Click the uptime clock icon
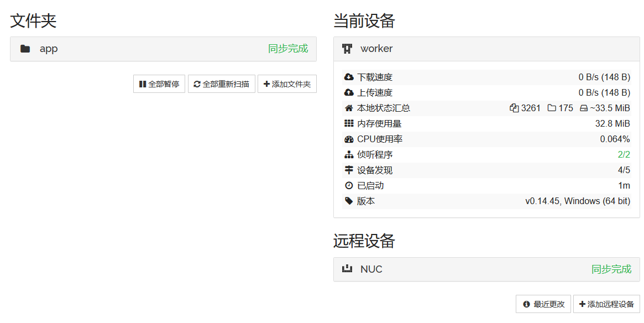Viewport: 644px width, 323px height. [349, 186]
